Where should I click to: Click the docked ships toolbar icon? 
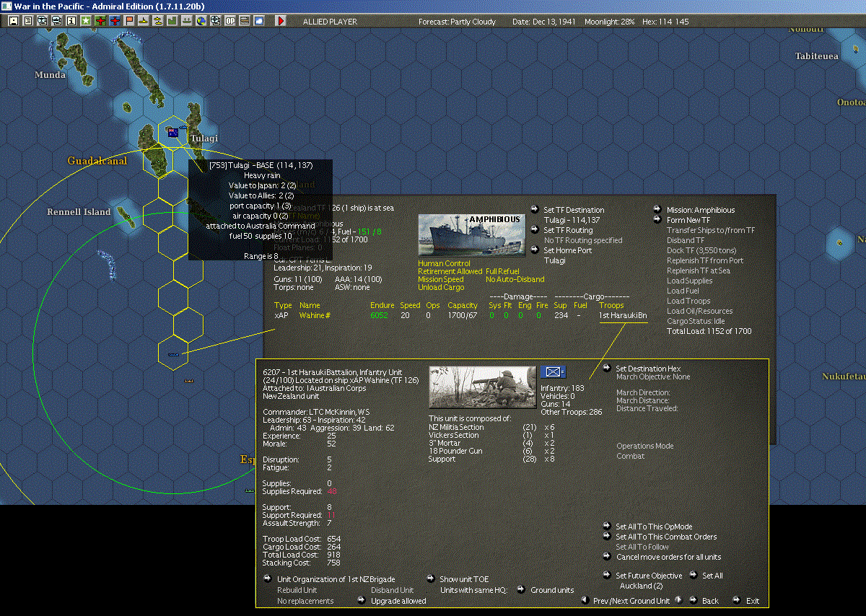pos(186,21)
